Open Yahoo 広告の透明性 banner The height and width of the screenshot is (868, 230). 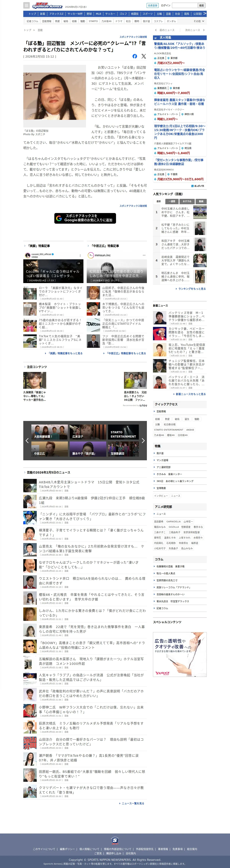(180, 655)
